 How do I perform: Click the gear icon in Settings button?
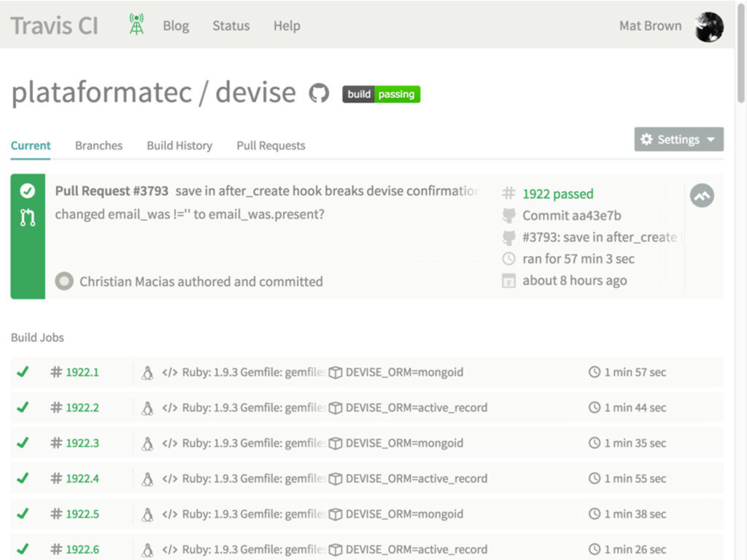(646, 139)
